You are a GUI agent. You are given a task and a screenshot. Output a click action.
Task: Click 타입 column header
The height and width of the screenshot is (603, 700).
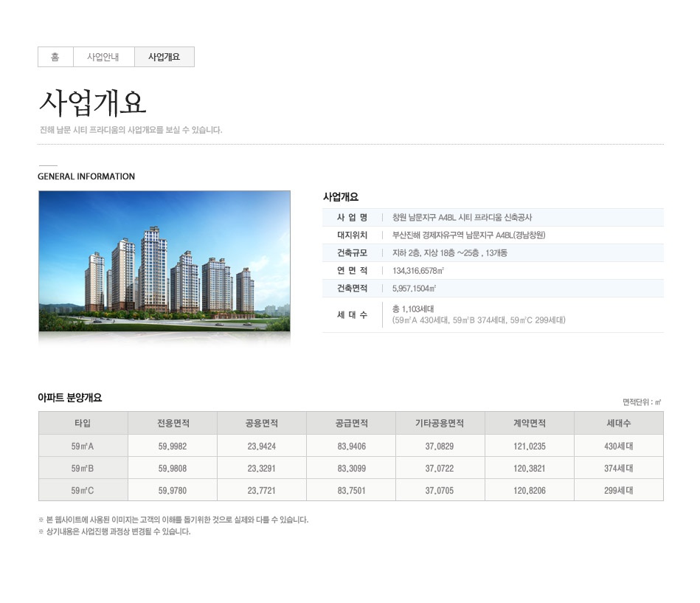83,423
